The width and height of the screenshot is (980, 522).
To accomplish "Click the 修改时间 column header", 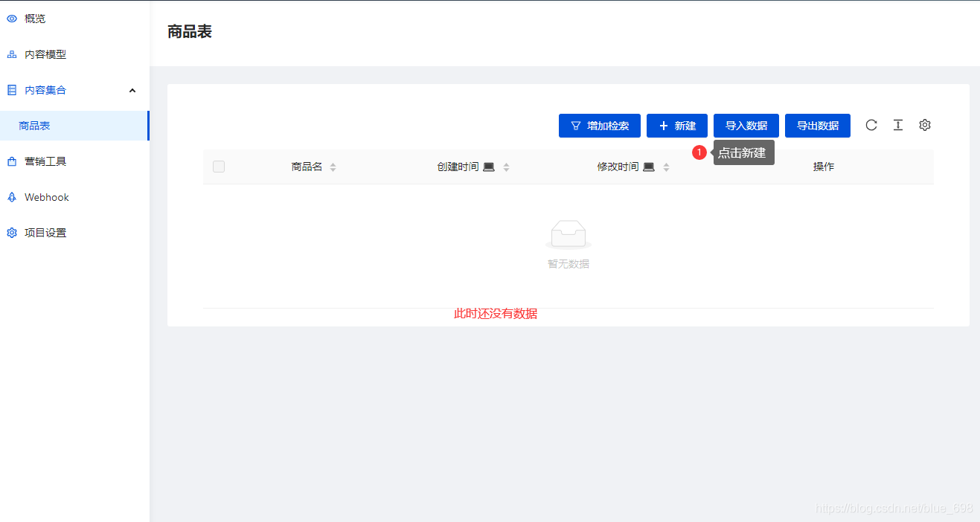I will [x=618, y=167].
